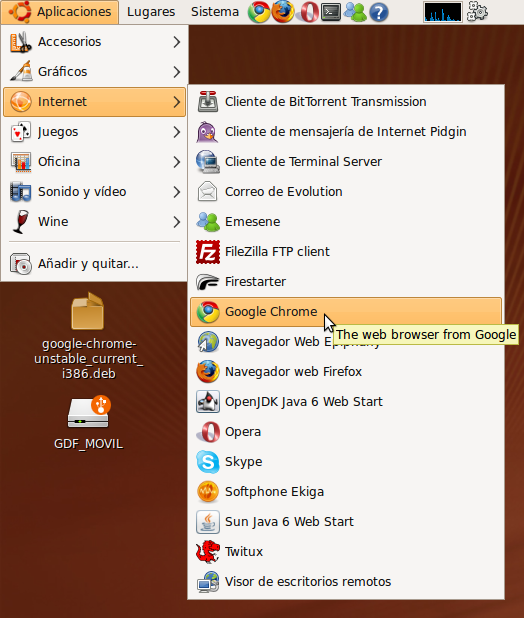Click the Ubuntu logo in Aplicaciones

[x=20, y=12]
